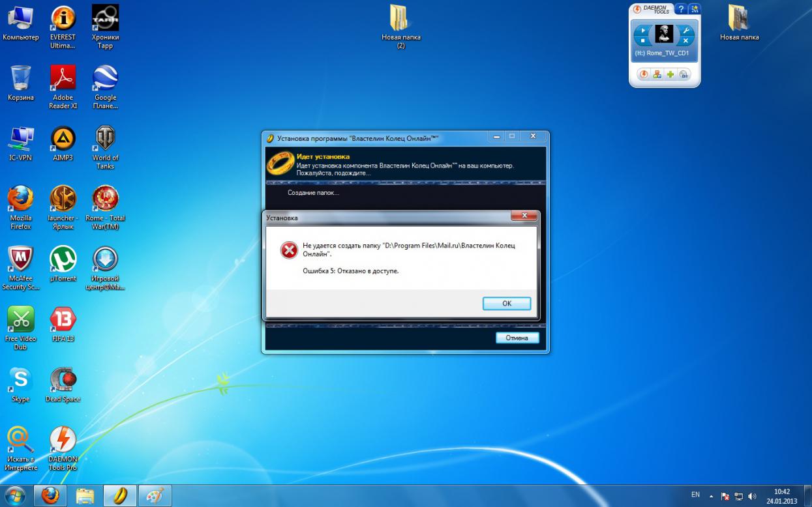The width and height of the screenshot is (812, 507).
Task: Click the network tray icon
Action: coord(739,496)
